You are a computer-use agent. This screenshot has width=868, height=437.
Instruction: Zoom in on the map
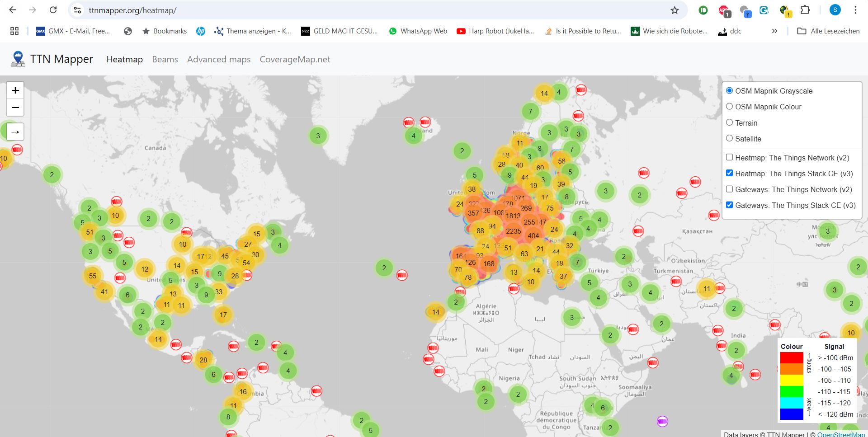click(15, 90)
